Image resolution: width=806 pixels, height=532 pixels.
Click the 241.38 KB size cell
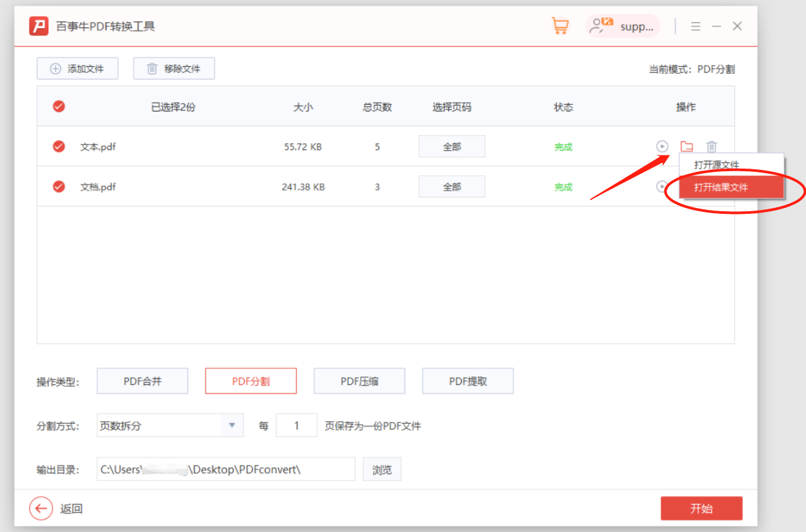(303, 187)
